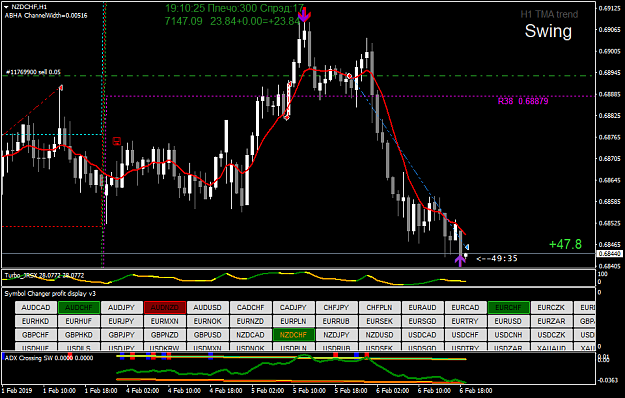Click the purple down arrow at chart peak

tap(304, 15)
